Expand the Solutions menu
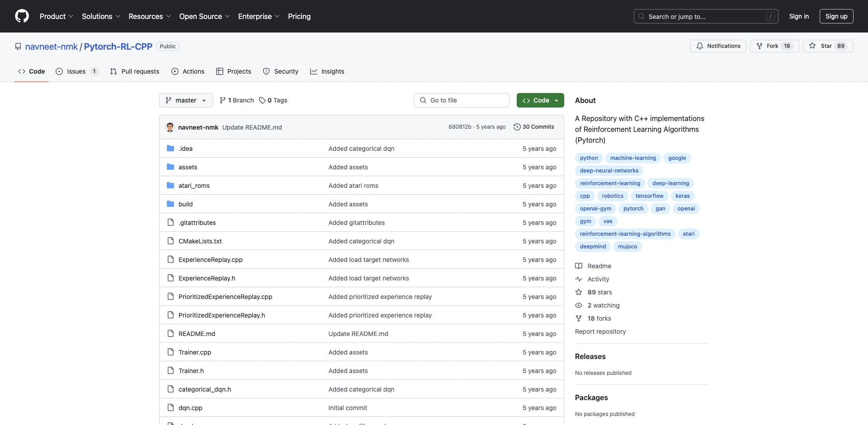The image size is (868, 425). [101, 16]
